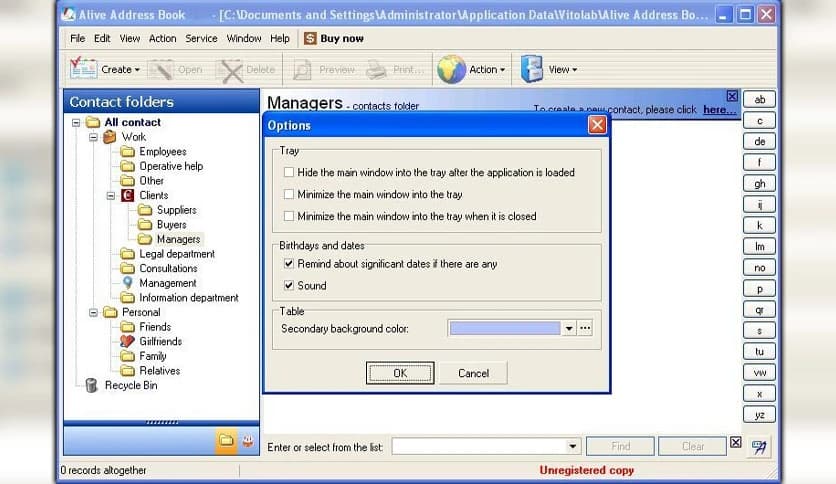Close the search bar with the X icon
Screen dimensions: 836x484
[735, 442]
